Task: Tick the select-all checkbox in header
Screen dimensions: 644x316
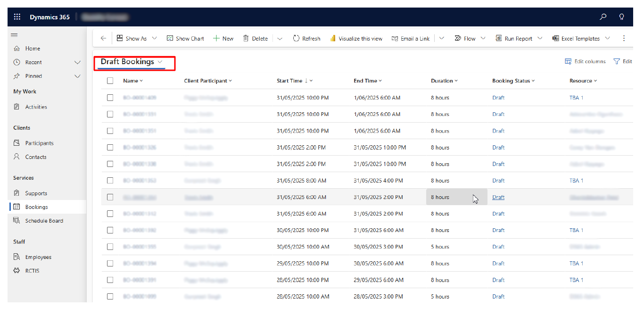Action: 110,81
